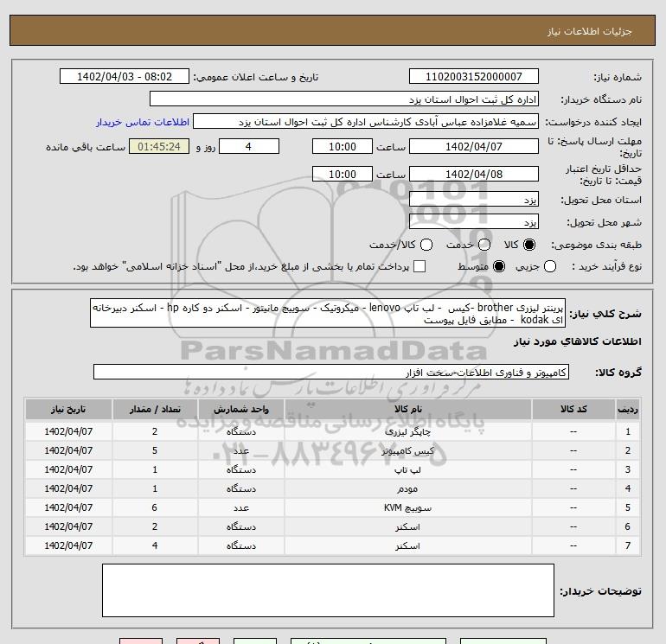Select the سوییچ KVM row

click(333, 507)
